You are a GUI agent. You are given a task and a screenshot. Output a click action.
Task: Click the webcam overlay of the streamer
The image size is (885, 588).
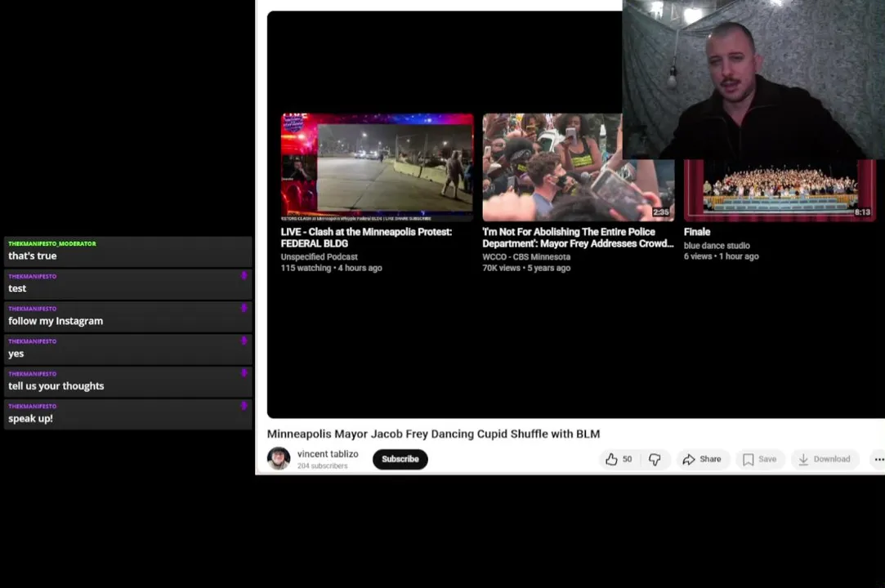[x=753, y=79]
